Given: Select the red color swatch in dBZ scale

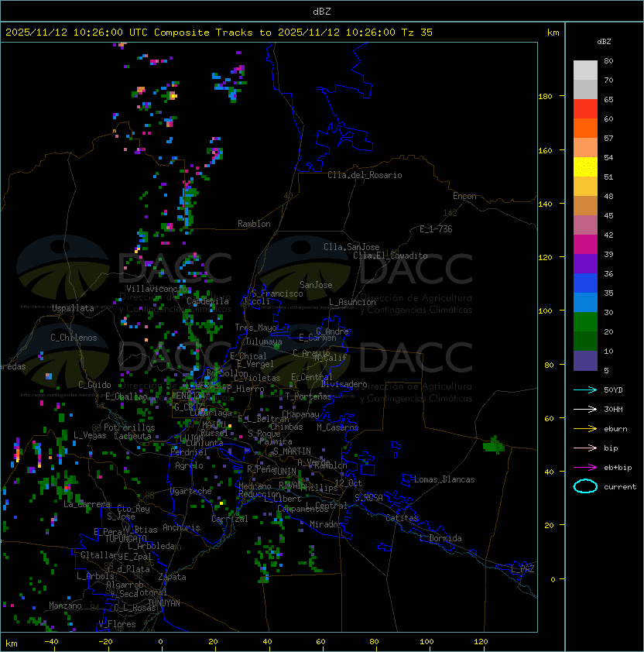Looking at the screenshot, I should point(585,109).
